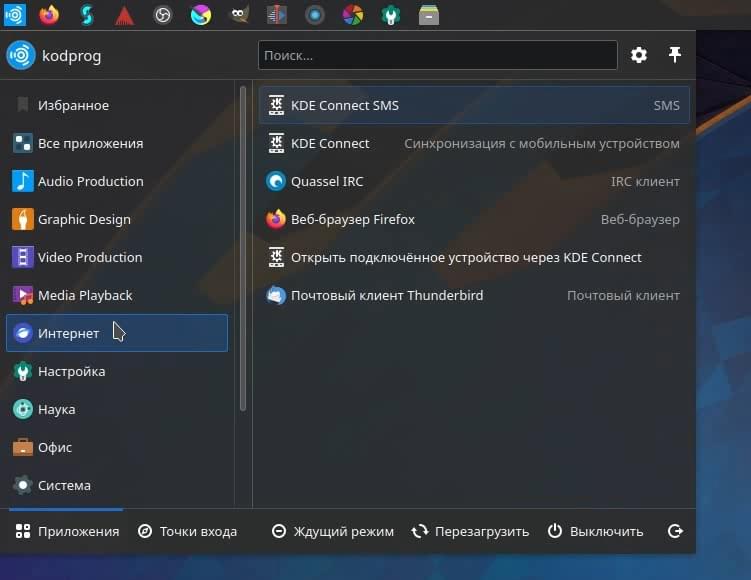Screen dimensions: 751x580
Task: Open the Video Production category
Action: [x=117, y=257]
